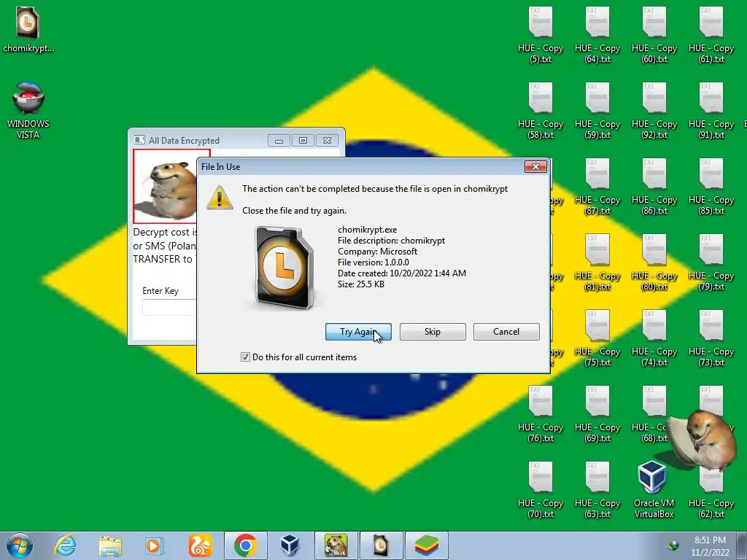This screenshot has height=560, width=747.
Task: Select HUE - Copy (74).txt file
Action: point(654,338)
